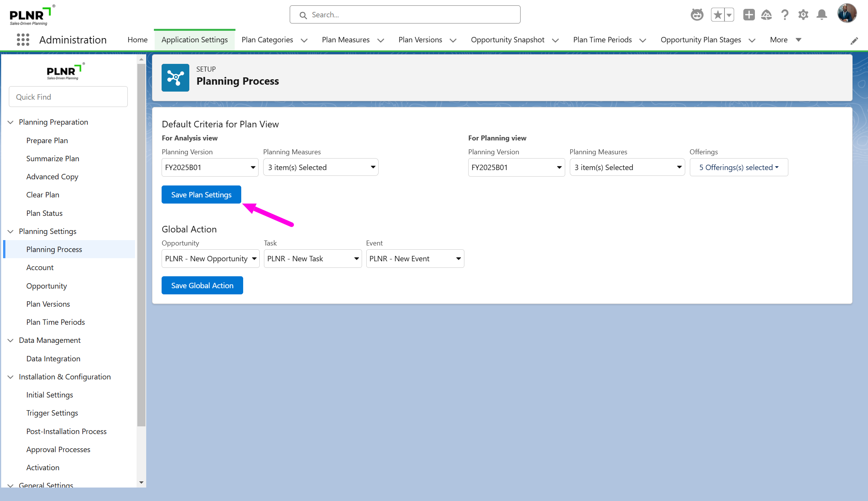View notifications via the bell icon
This screenshot has width=868, height=501.
pyautogui.click(x=822, y=15)
